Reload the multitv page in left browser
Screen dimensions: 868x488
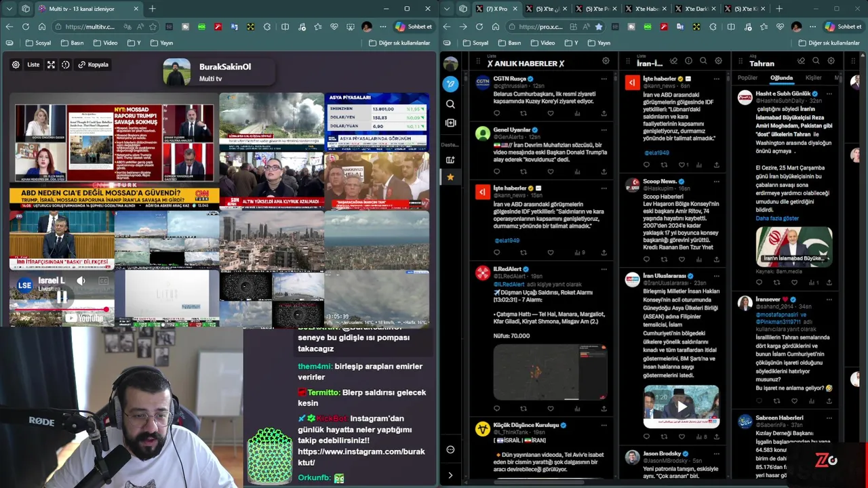tap(26, 26)
